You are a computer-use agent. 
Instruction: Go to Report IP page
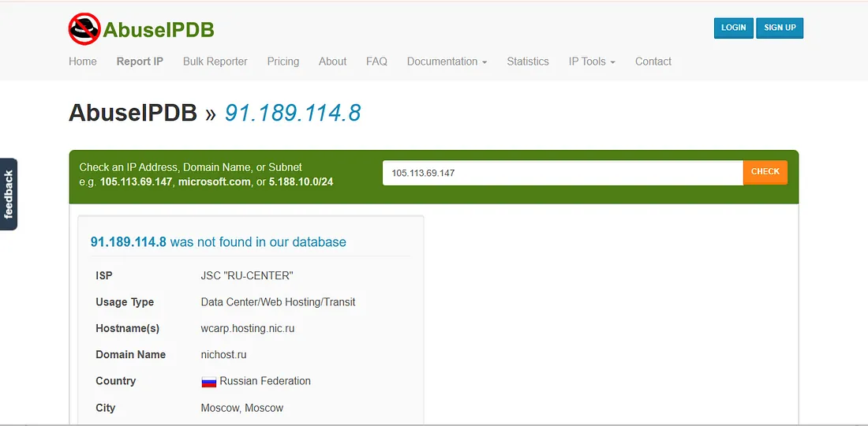pyautogui.click(x=140, y=62)
